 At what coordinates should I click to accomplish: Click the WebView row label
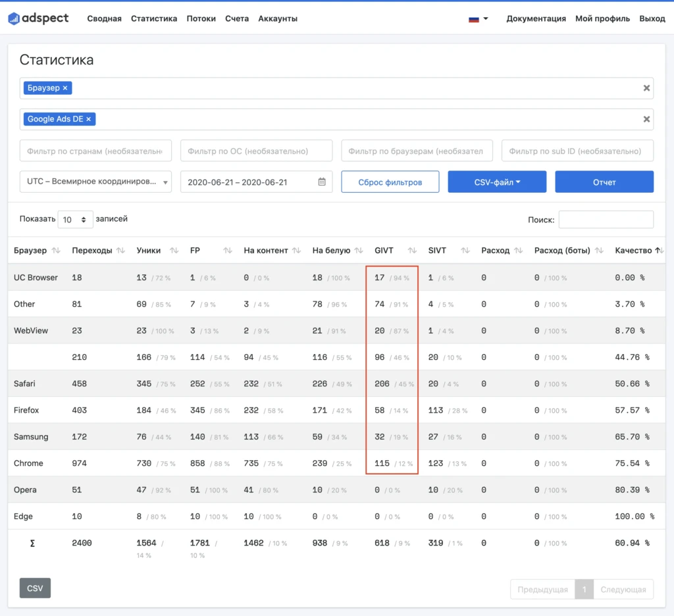click(31, 330)
